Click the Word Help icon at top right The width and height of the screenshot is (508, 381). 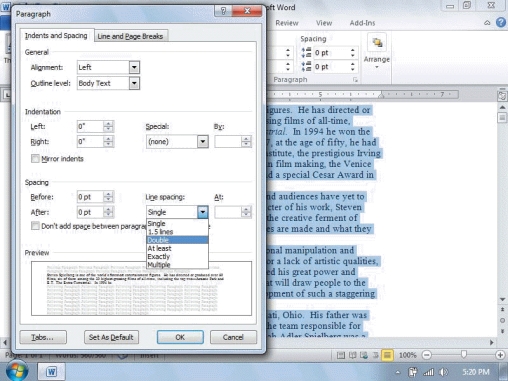(501, 22)
